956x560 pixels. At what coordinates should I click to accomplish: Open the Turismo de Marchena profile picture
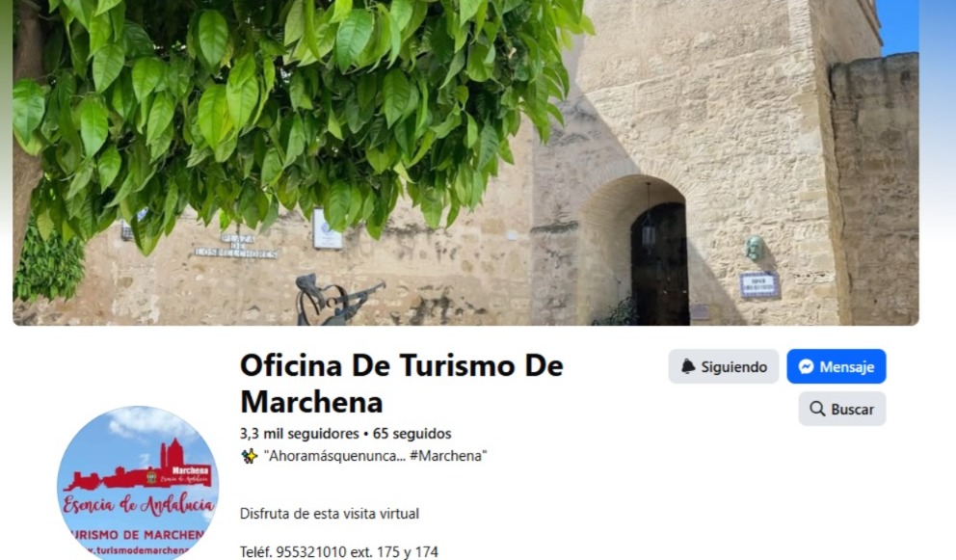tap(138, 483)
